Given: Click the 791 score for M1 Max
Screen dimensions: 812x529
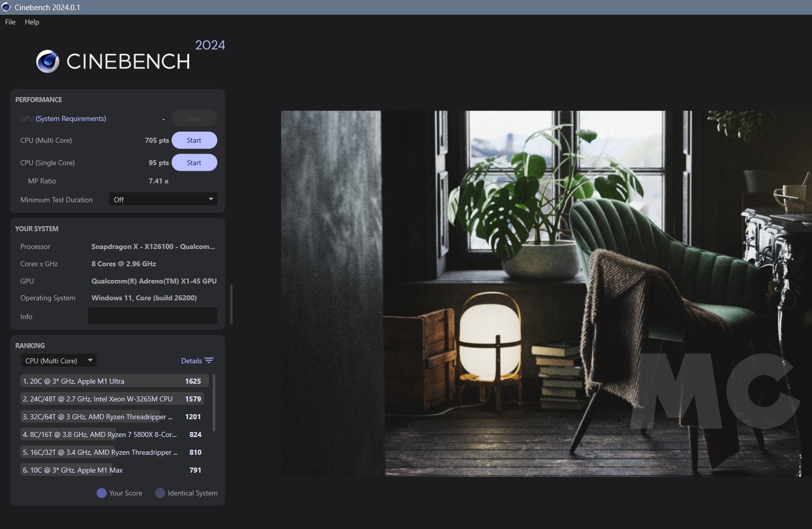Looking at the screenshot, I should point(195,470).
